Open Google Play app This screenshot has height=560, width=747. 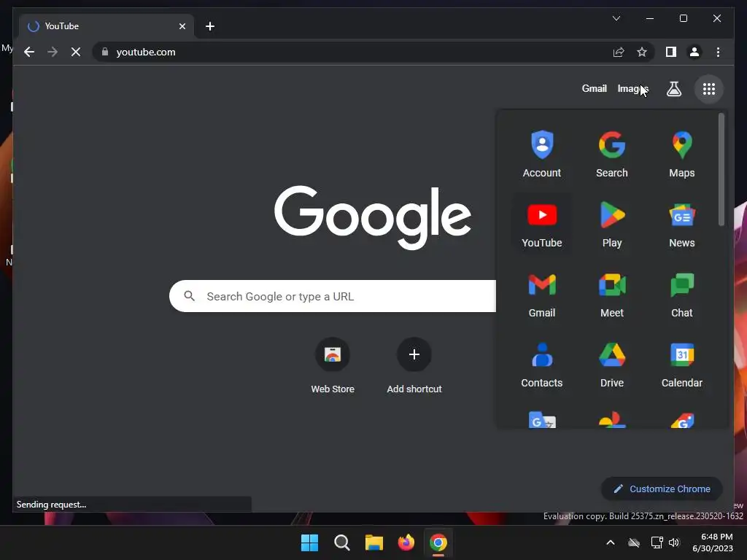(612, 224)
